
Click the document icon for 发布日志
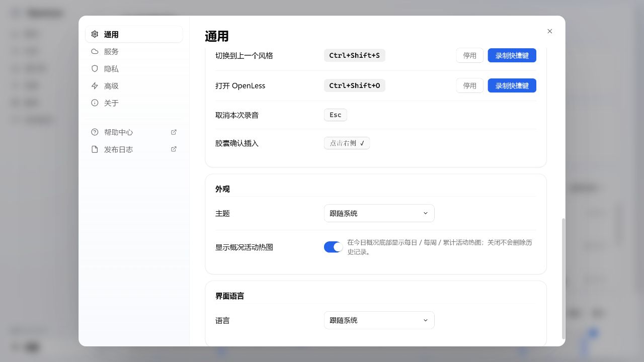95,149
